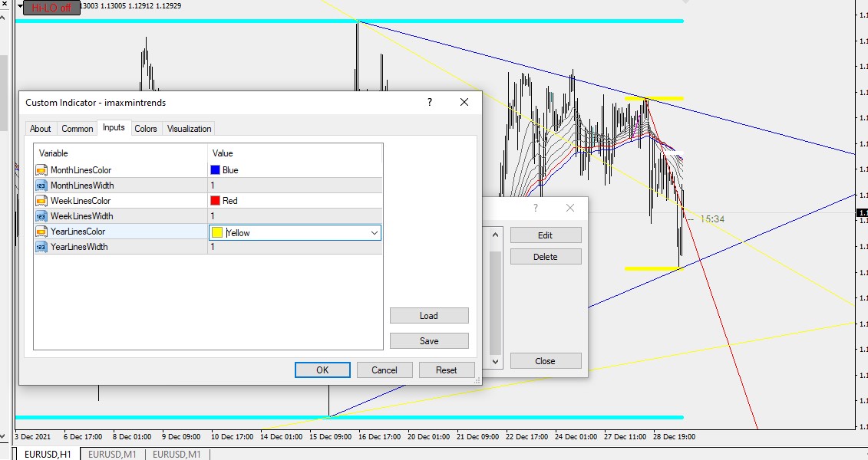Switch to the EURUSD,H1 chart tab
The width and height of the screenshot is (868, 460).
pos(48,454)
